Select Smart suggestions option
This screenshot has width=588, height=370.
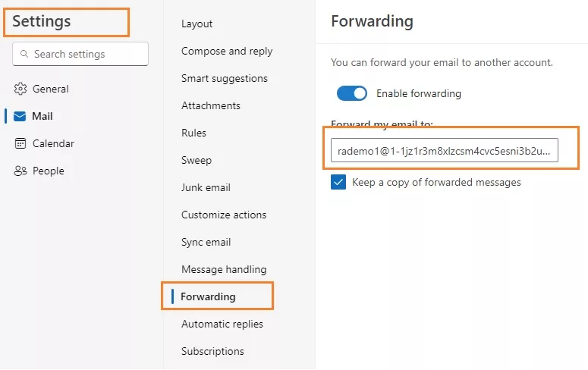click(224, 78)
